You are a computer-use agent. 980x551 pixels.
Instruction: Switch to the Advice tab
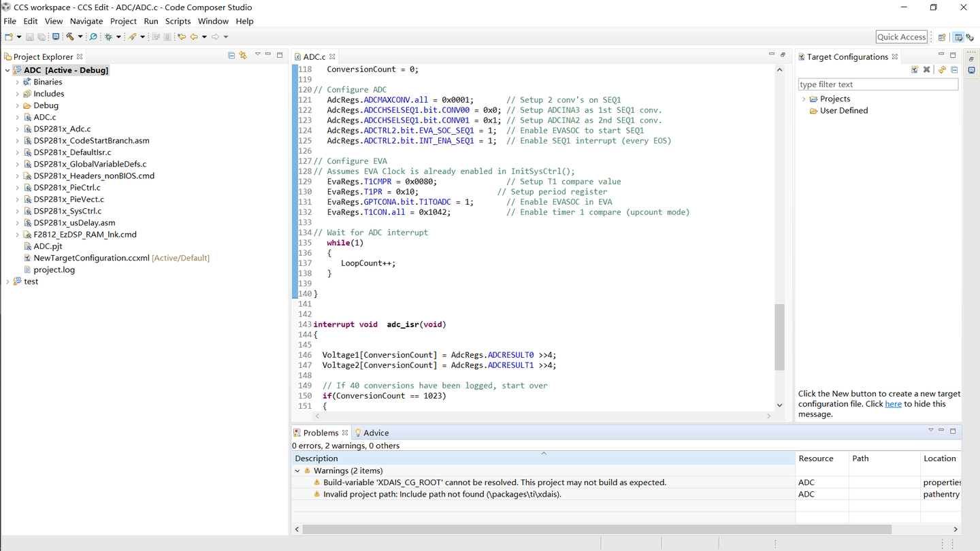[x=375, y=433]
